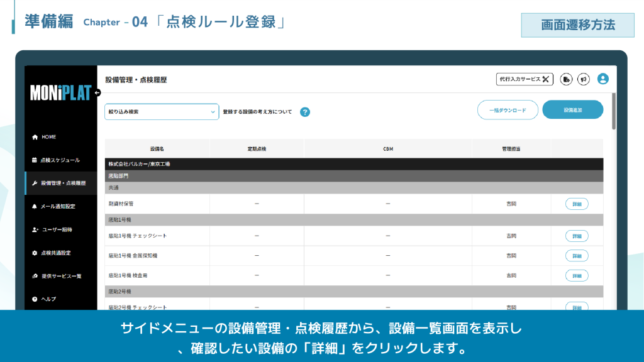644x362 pixels.
Task: Click the document settings icon in header
Action: [x=566, y=79]
